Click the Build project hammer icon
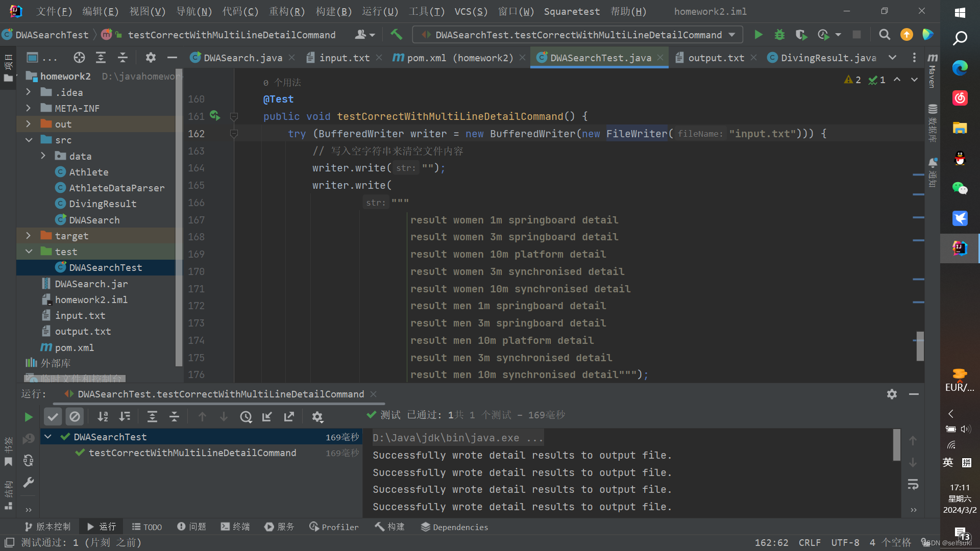Viewport: 980px width, 551px height. pos(396,35)
